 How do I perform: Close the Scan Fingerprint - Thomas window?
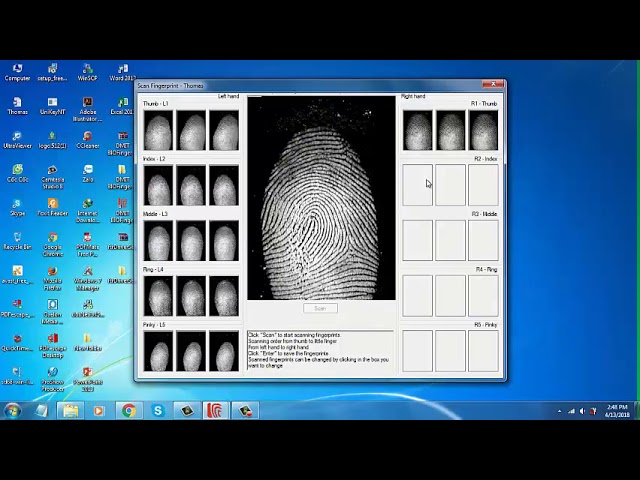pos(493,84)
